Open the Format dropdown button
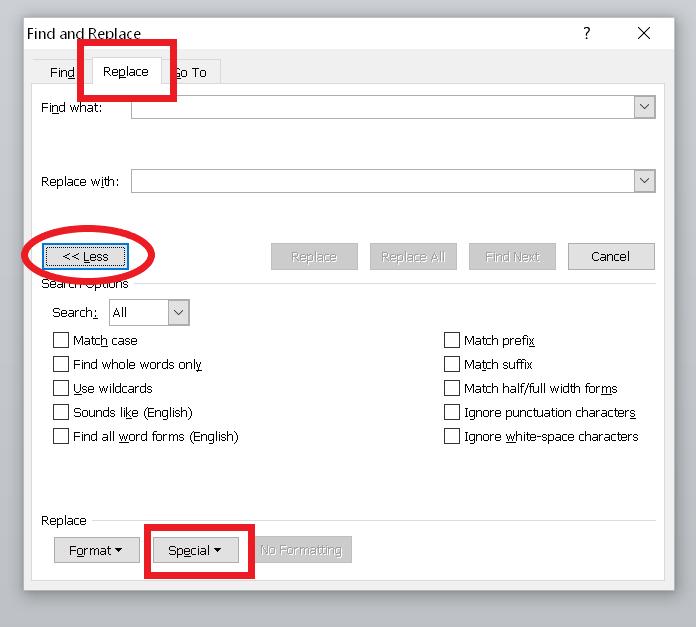Screen dimensions: 696x627 (96, 550)
